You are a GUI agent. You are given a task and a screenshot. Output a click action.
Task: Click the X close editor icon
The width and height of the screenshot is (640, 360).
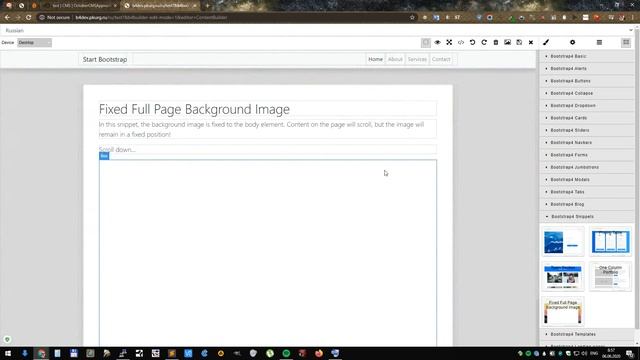pos(531,42)
